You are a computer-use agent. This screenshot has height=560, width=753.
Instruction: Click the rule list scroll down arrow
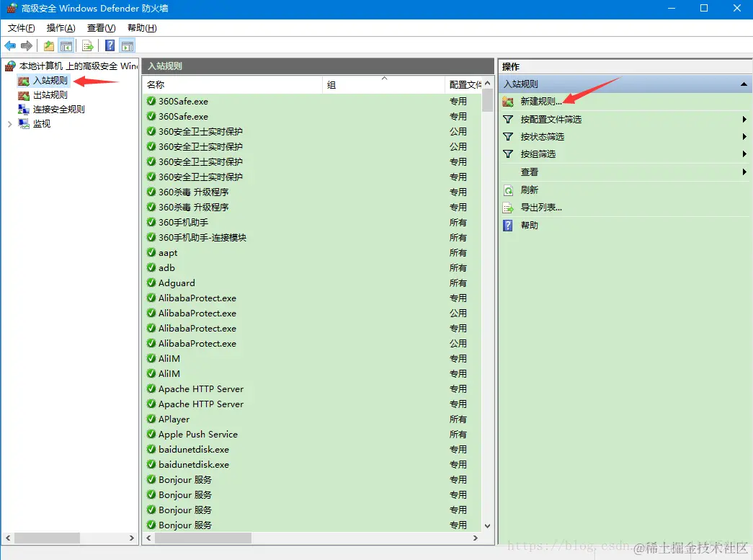tap(487, 526)
